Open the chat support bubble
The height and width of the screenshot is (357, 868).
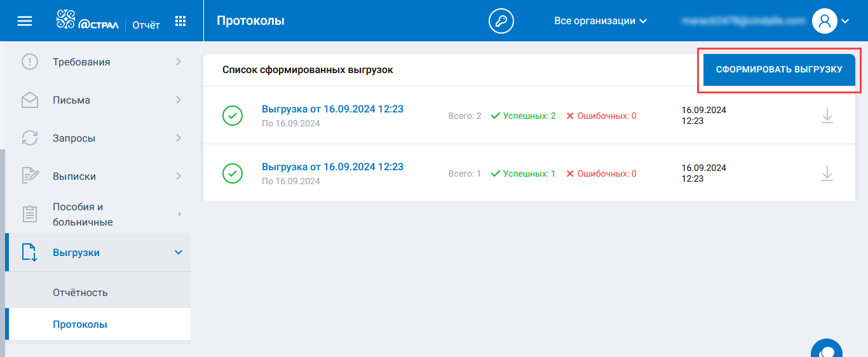click(826, 351)
